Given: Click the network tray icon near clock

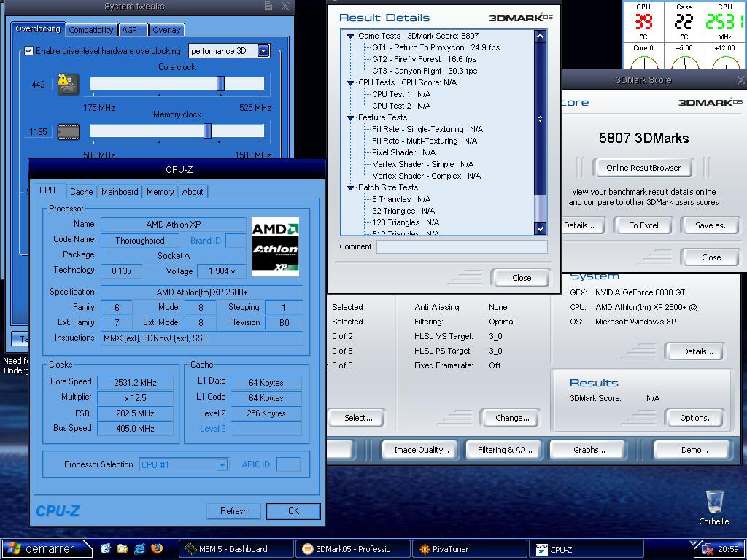Looking at the screenshot, I should tap(708, 549).
